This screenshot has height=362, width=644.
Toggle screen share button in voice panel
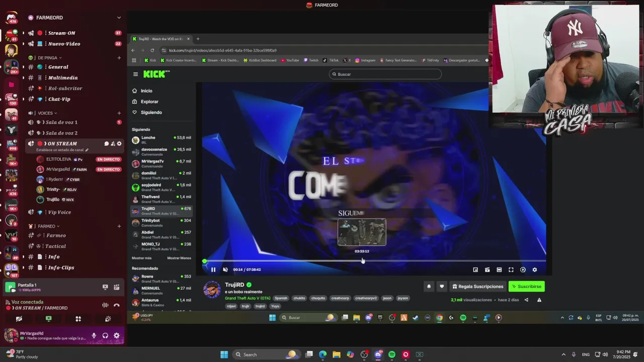click(48, 319)
